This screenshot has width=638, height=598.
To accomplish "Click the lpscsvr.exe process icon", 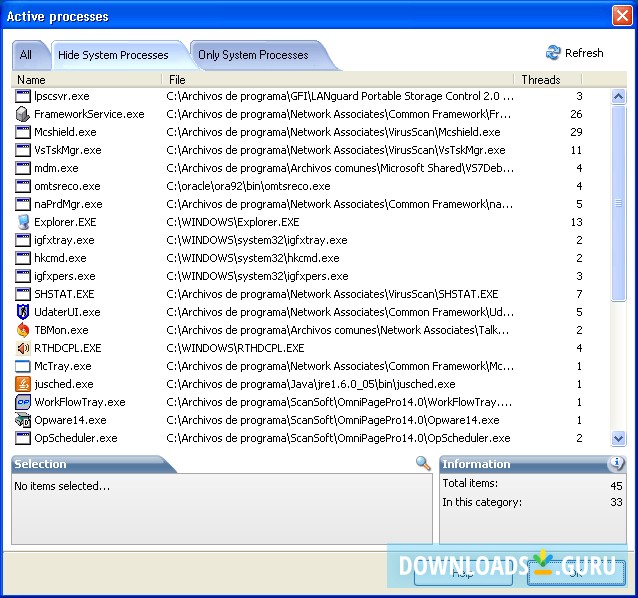I will 23,96.
